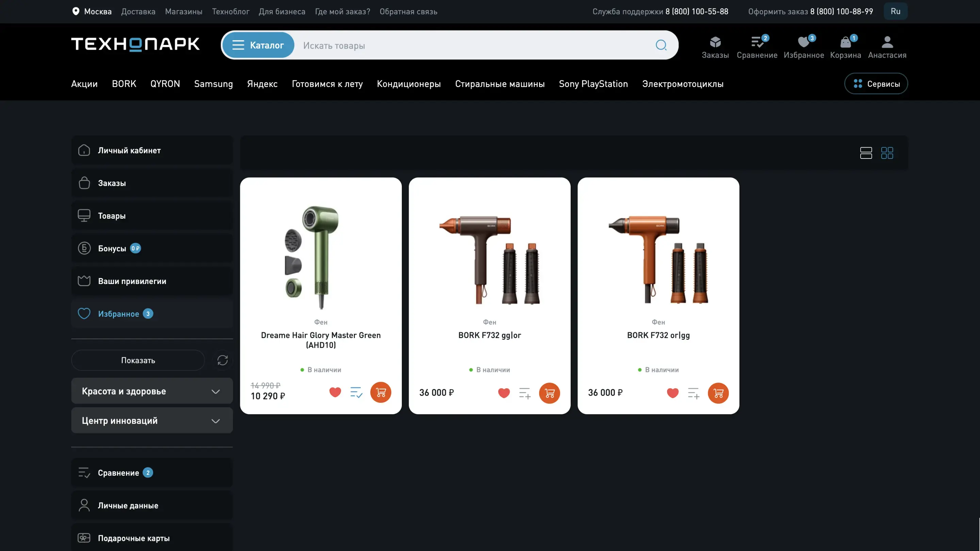Expand the Красота и здоровье filter
The image size is (980, 551).
point(152,391)
